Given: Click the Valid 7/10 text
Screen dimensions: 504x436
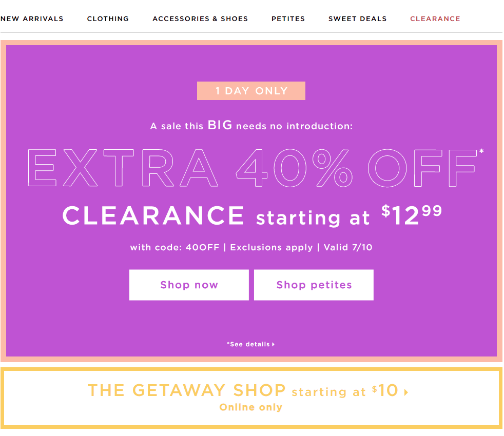Looking at the screenshot, I should coord(348,247).
